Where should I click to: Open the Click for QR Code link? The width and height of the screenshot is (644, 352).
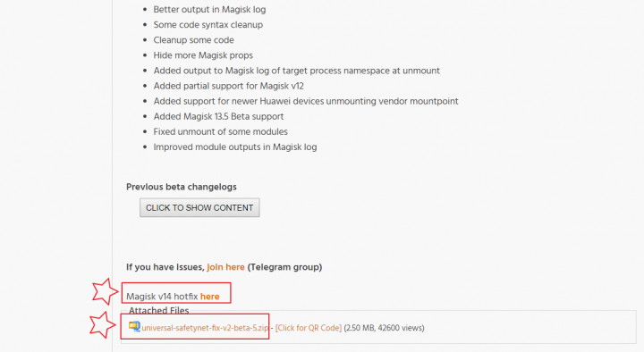click(x=309, y=328)
